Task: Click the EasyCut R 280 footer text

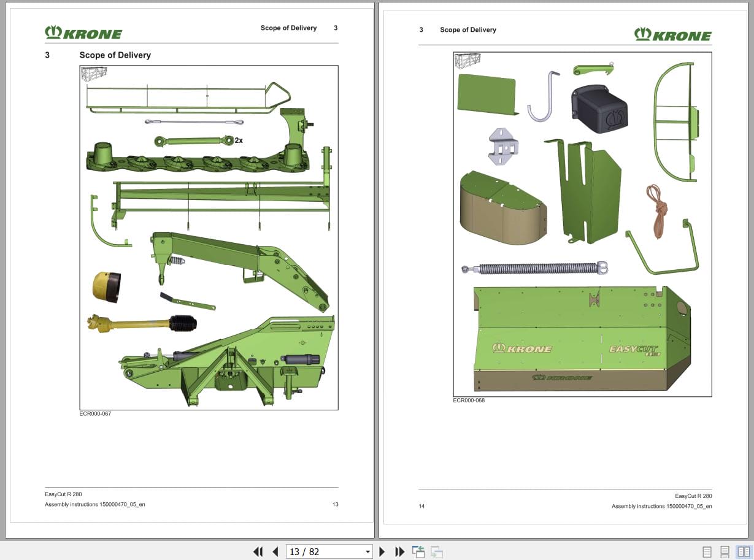Action: [63, 494]
